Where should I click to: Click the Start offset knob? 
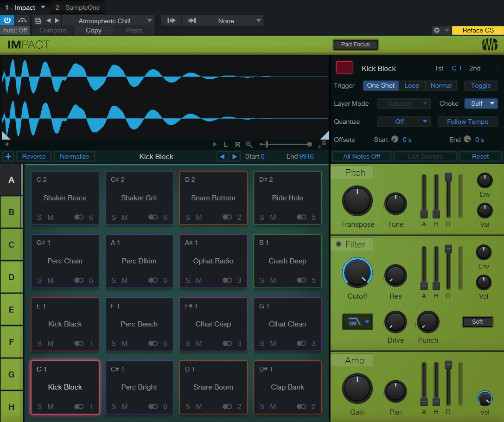(395, 139)
